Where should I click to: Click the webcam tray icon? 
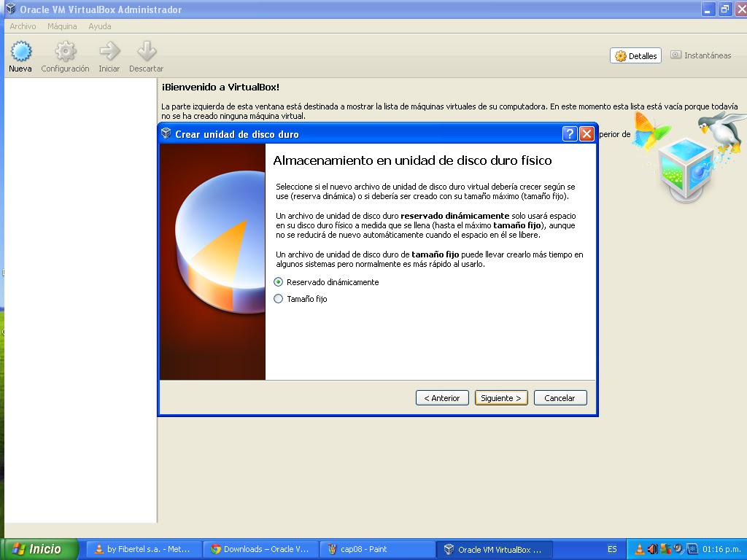(x=678, y=549)
